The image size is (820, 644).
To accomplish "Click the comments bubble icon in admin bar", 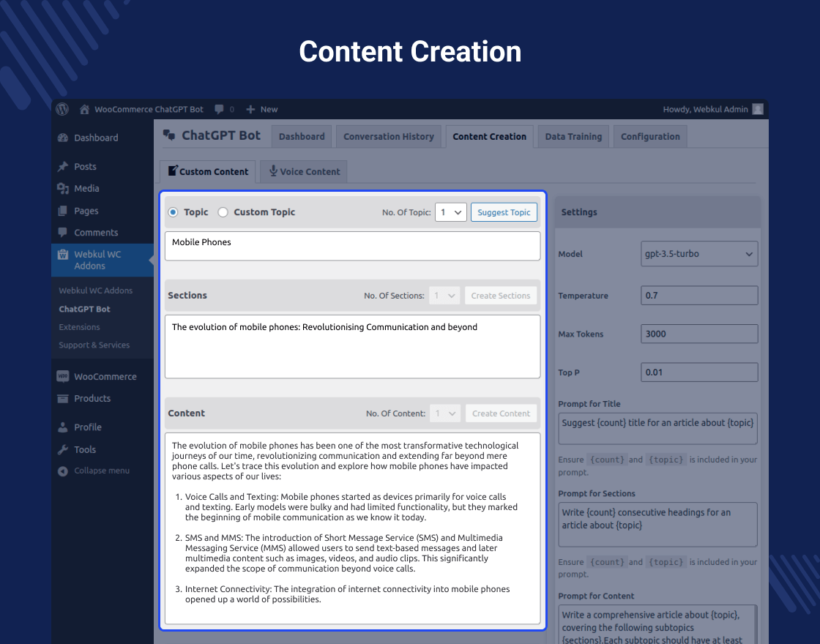I will point(219,109).
